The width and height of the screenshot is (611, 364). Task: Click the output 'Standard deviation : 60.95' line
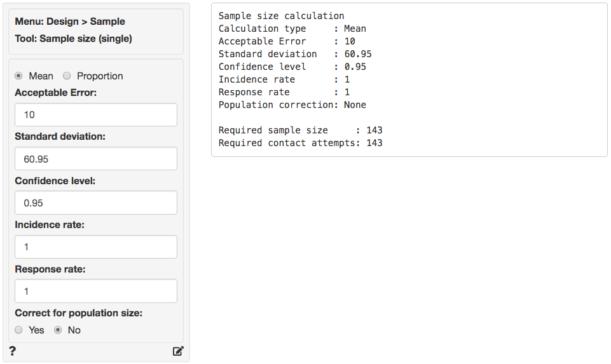pyautogui.click(x=295, y=54)
